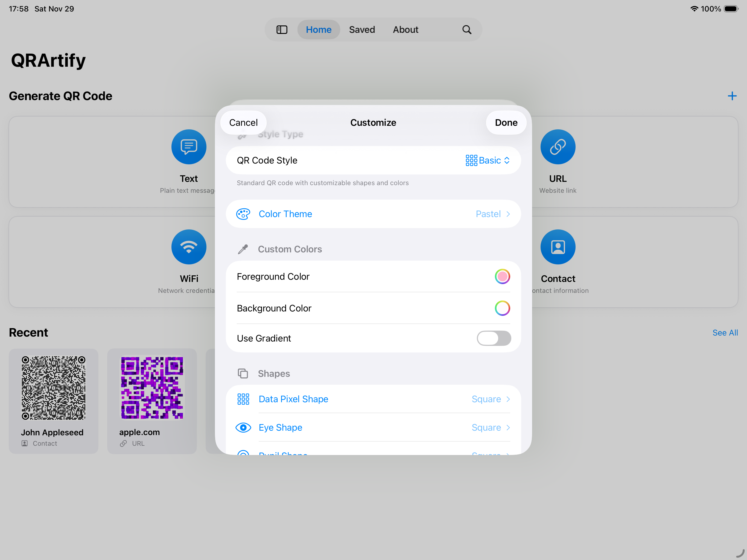Enable the Use Gradient switch
Viewport: 747px width, 560px height.
pyautogui.click(x=494, y=338)
